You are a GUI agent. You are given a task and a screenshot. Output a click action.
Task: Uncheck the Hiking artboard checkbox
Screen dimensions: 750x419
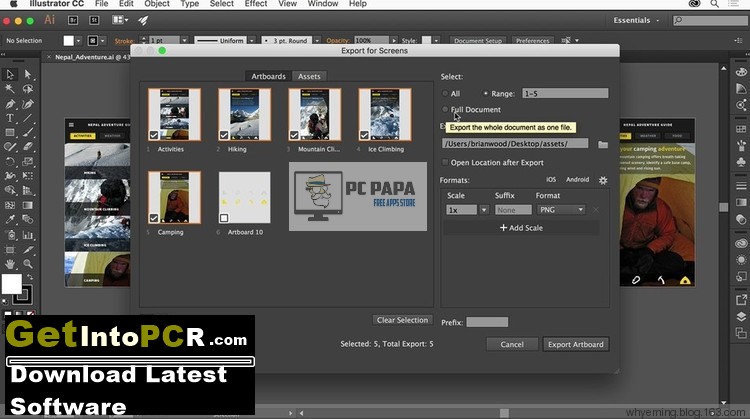[224, 135]
